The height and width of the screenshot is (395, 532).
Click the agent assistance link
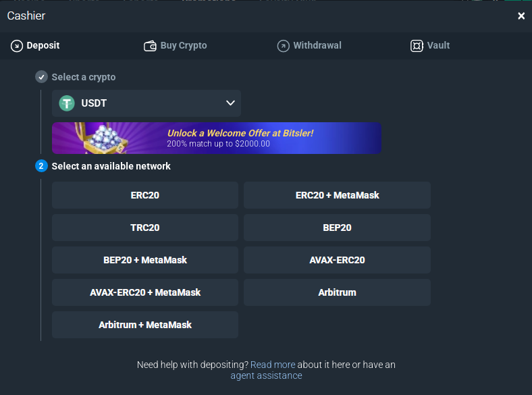266,375
